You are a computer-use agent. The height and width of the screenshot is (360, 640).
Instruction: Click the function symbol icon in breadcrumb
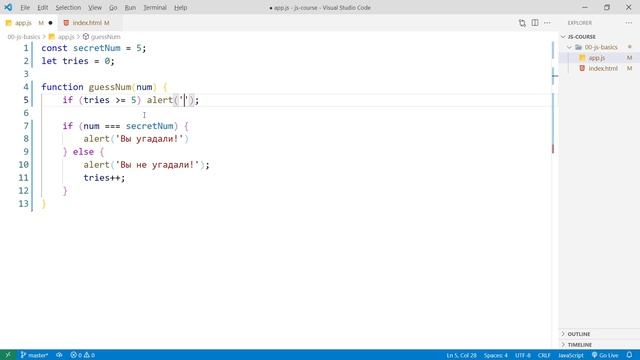(86, 37)
